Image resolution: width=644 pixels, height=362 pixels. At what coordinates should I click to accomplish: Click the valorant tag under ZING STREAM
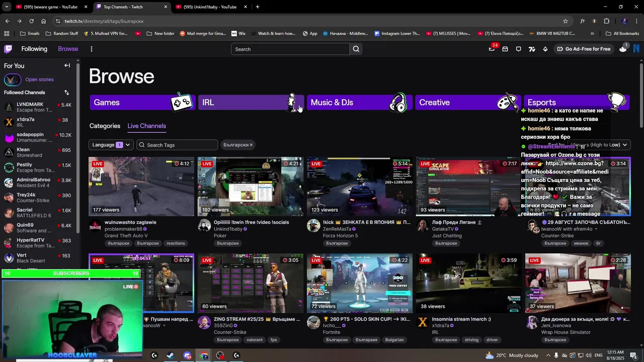click(255, 340)
